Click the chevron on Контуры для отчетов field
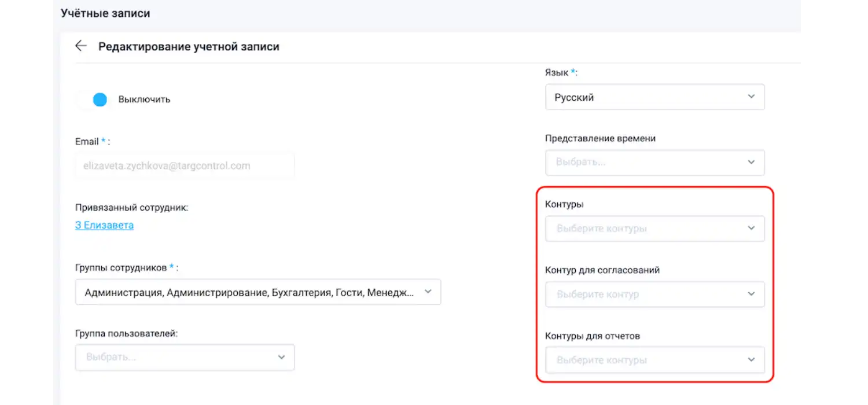This screenshot has width=868, height=405. point(752,359)
